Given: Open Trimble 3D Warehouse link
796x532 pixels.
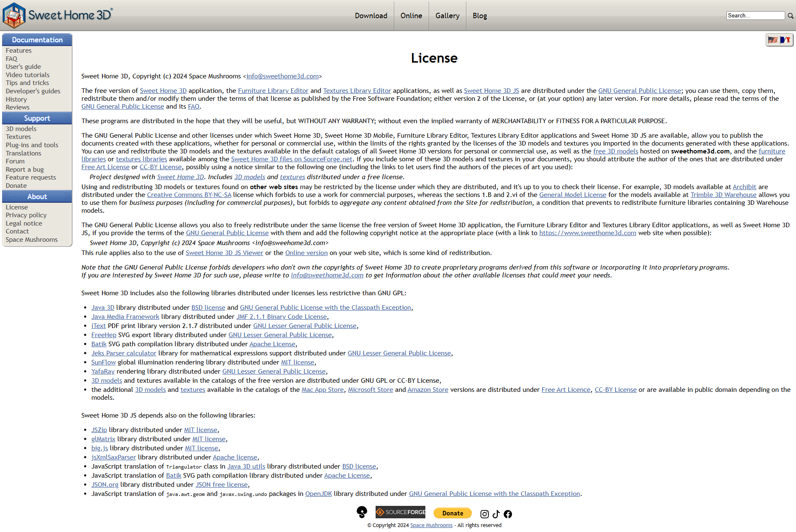Looking at the screenshot, I should click(x=723, y=195).
